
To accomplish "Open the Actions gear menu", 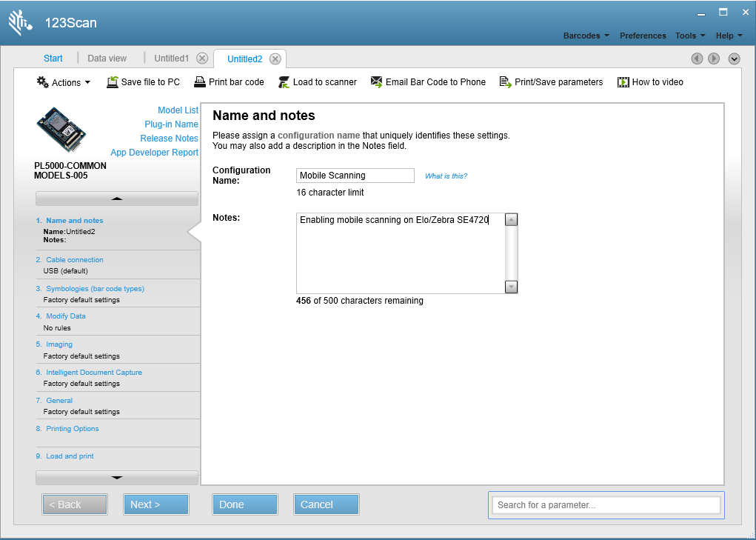I will pos(63,82).
